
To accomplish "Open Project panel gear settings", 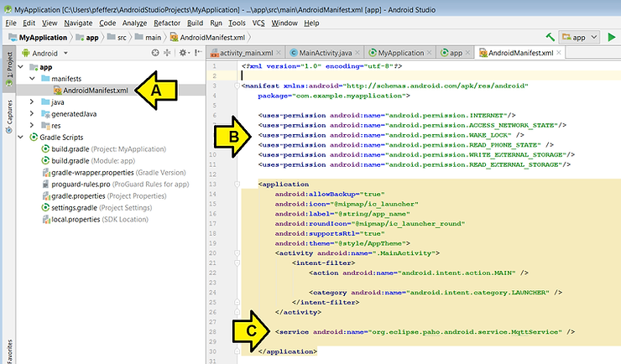I will click(184, 53).
